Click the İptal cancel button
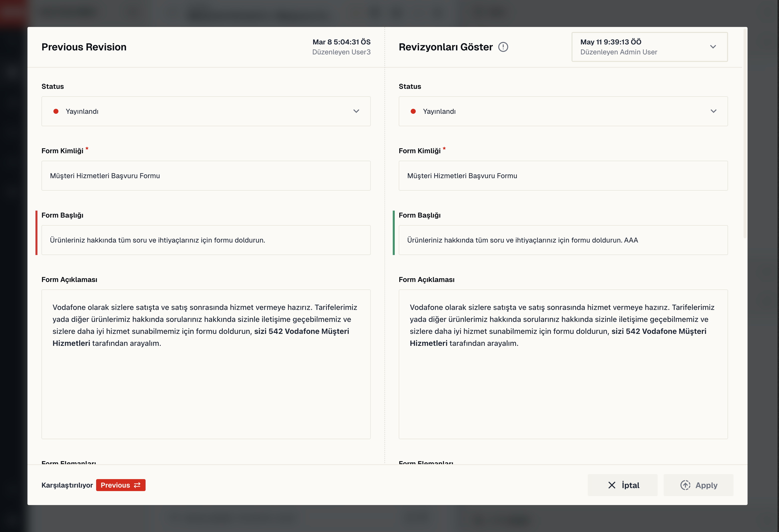Screen dimensions: 779x532 click(x=622, y=485)
